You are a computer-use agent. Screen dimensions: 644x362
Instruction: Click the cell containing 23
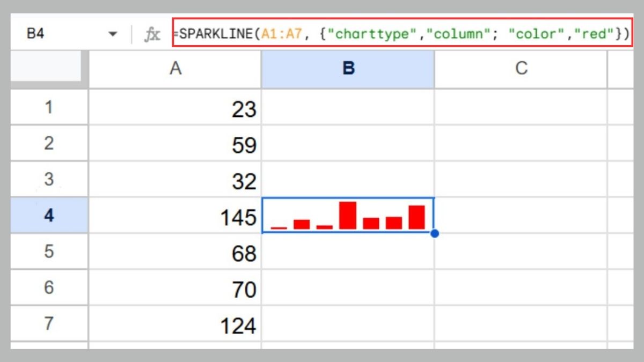[175, 108]
